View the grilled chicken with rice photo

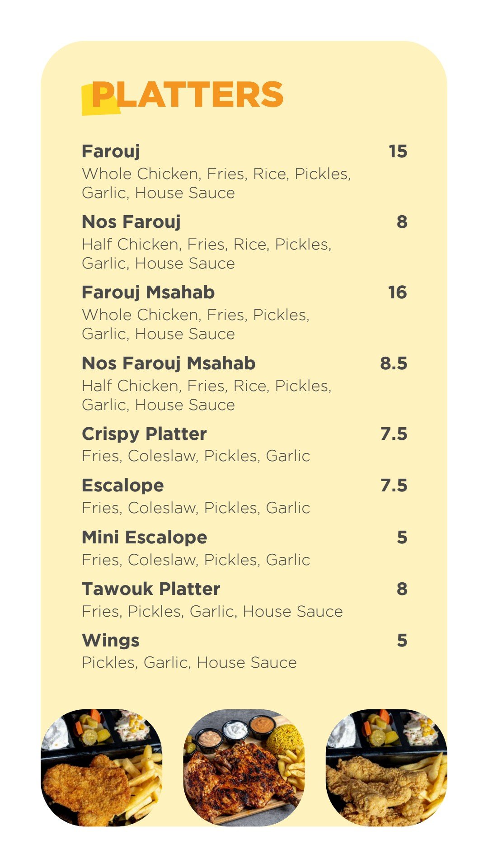point(244,768)
